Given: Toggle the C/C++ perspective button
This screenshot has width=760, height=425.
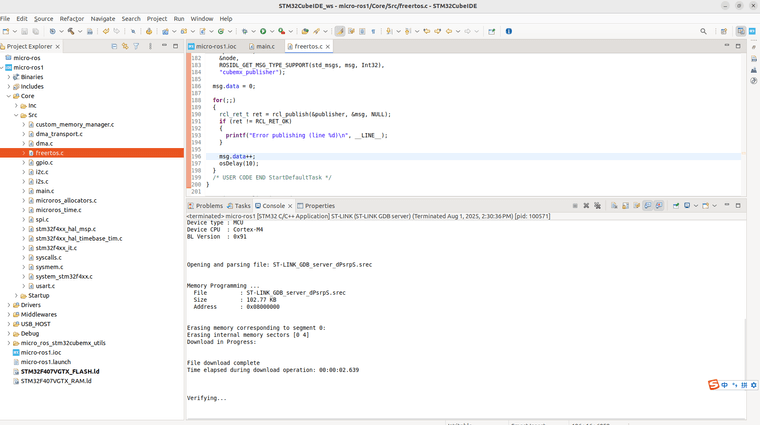Looking at the screenshot, I should (741, 31).
